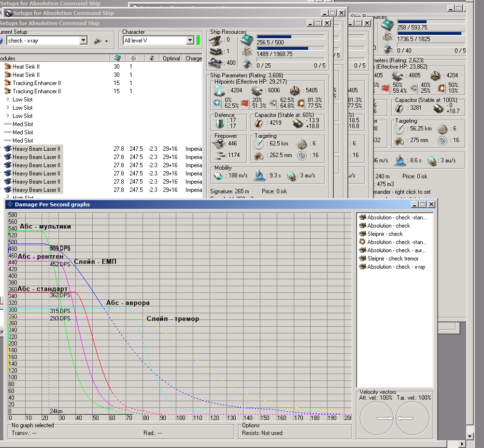This screenshot has width=484, height=448.
Task: Click the powergrid icon beside 1489 / 1968.75
Action: pyautogui.click(x=247, y=51)
